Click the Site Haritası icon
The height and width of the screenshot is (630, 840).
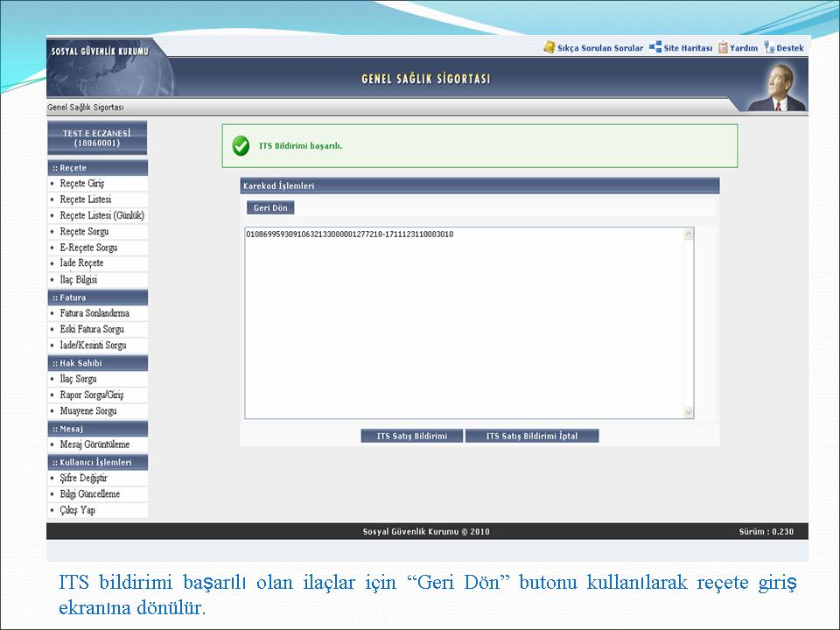(x=654, y=48)
